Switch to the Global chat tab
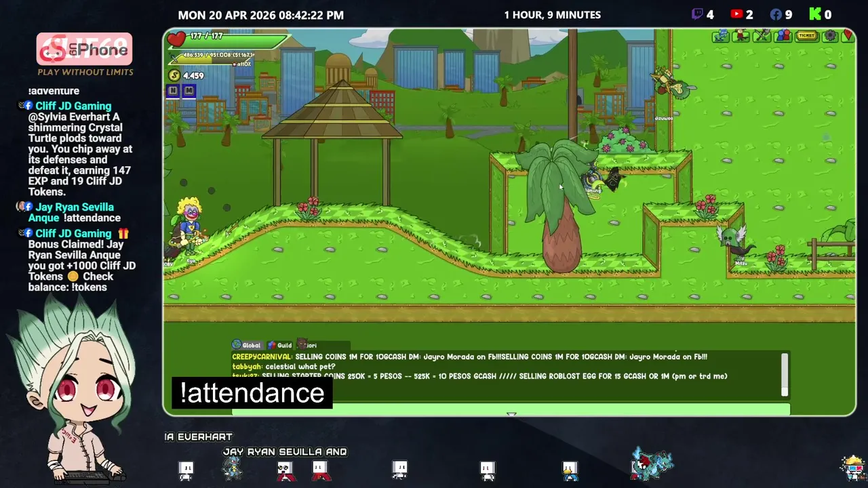Image resolution: width=868 pixels, height=488 pixels. [246, 345]
